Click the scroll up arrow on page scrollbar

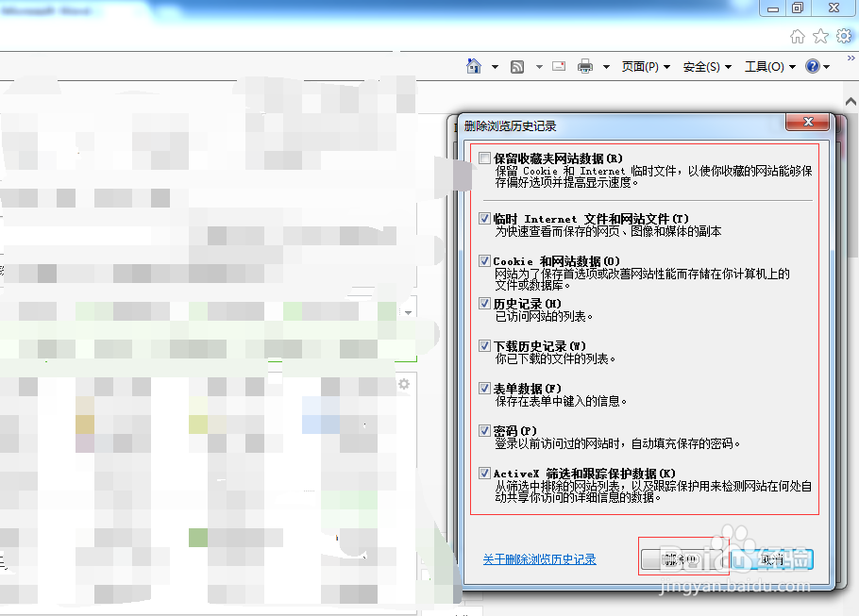[x=851, y=101]
